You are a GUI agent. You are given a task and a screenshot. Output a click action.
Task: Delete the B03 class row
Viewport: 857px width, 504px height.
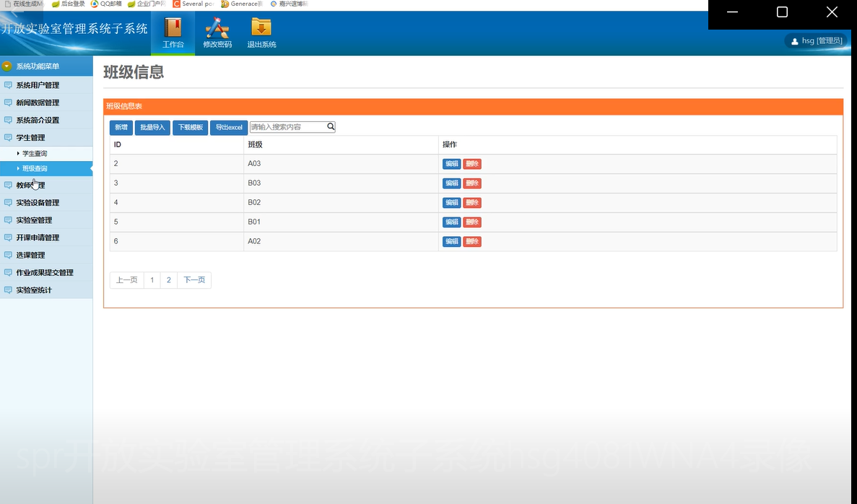tap(472, 183)
